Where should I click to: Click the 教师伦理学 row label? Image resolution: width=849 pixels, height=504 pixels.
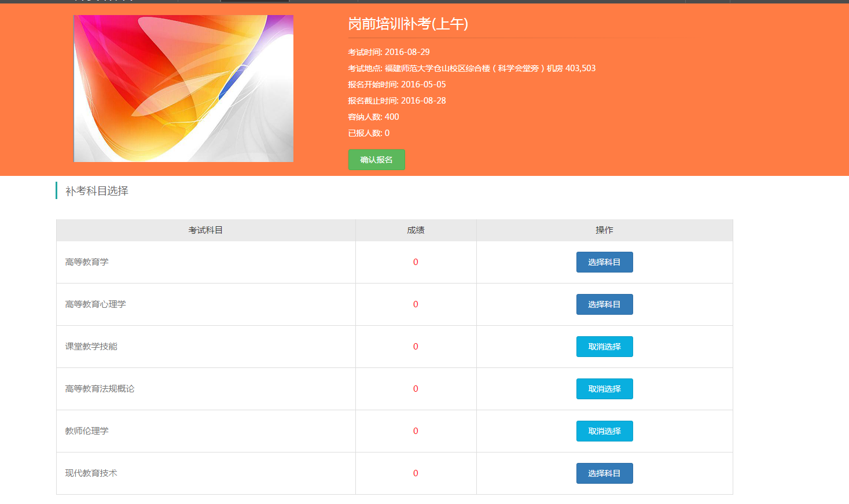[87, 431]
